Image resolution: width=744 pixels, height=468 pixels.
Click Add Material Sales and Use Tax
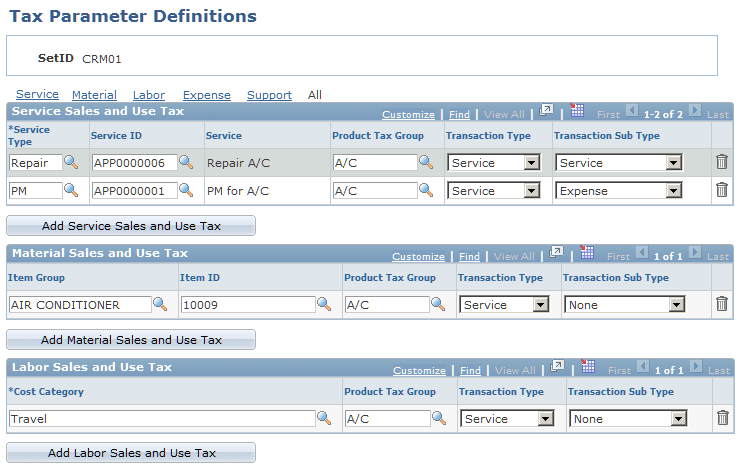131,340
